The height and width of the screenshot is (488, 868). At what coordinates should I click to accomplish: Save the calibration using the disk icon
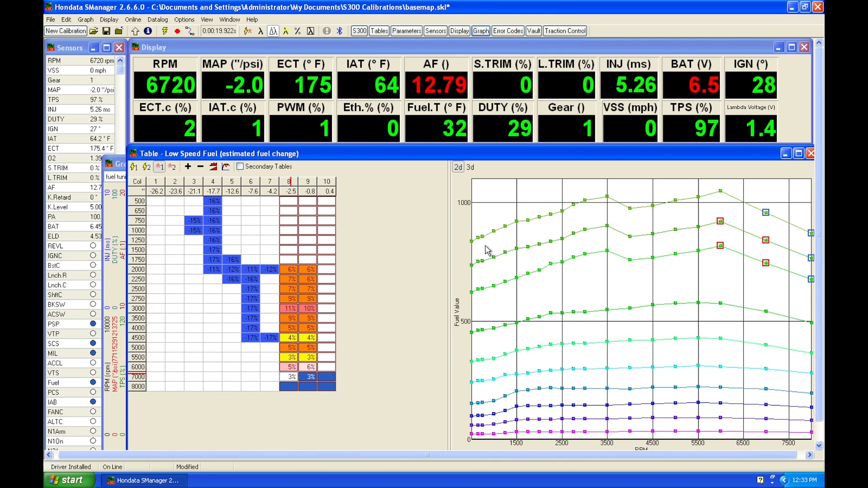(106, 31)
